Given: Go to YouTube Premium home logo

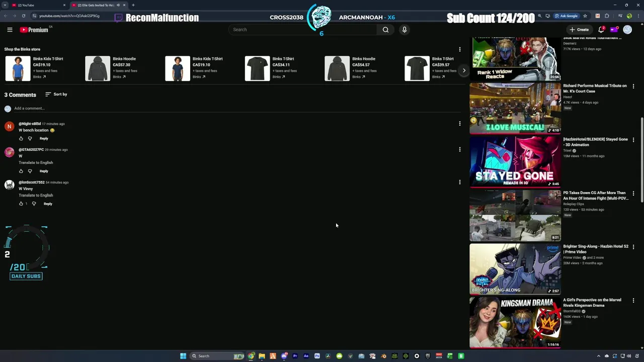Looking at the screenshot, I should pyautogui.click(x=34, y=30).
